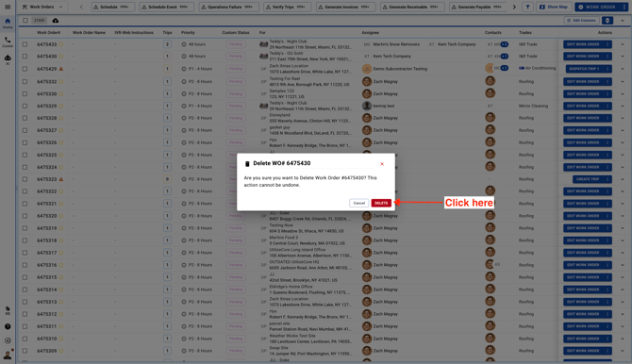Select the Generate Invoices tab
The width and height of the screenshot is (632, 364).
(346, 7)
